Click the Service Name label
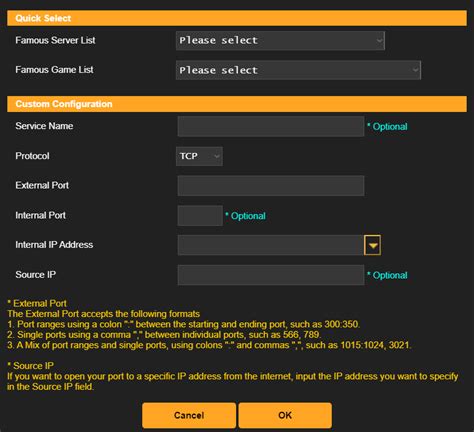This screenshot has width=474, height=432. click(x=44, y=126)
